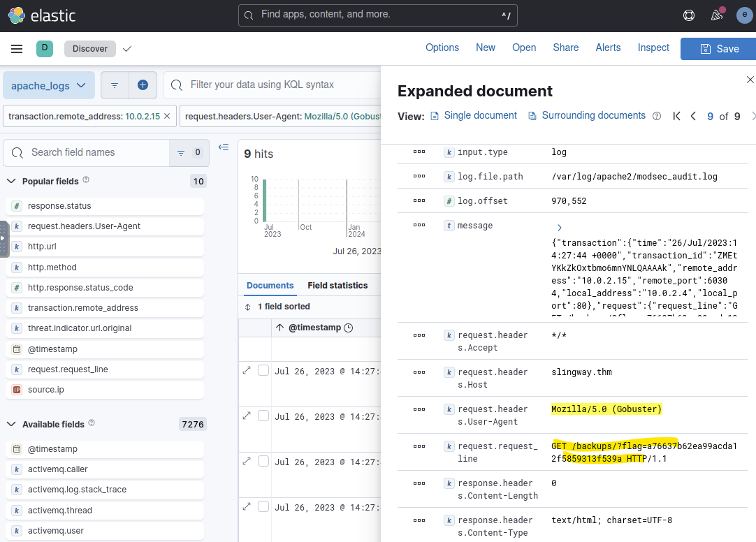Expand the first row document arrow

point(247,370)
